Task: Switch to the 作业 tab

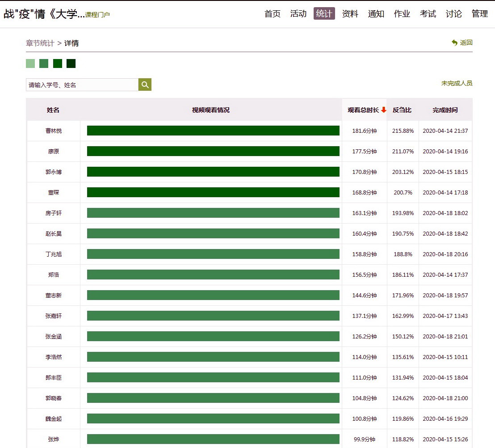Action: tap(402, 14)
